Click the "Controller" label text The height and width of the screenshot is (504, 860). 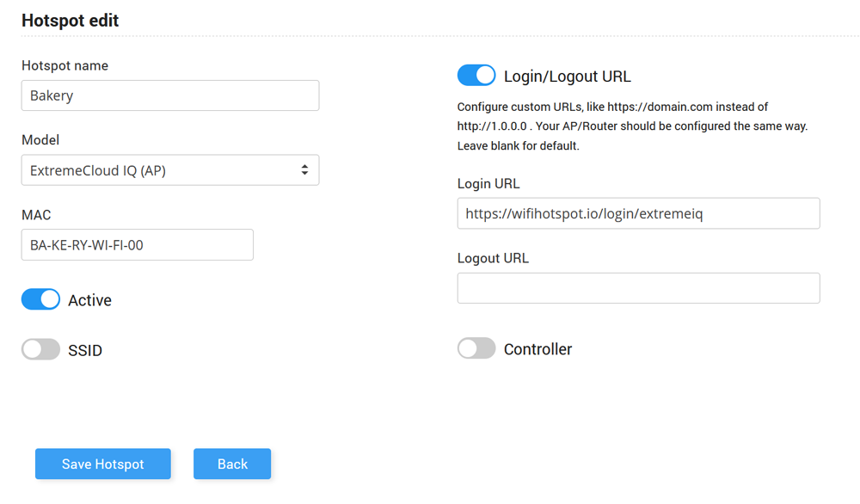(x=537, y=349)
